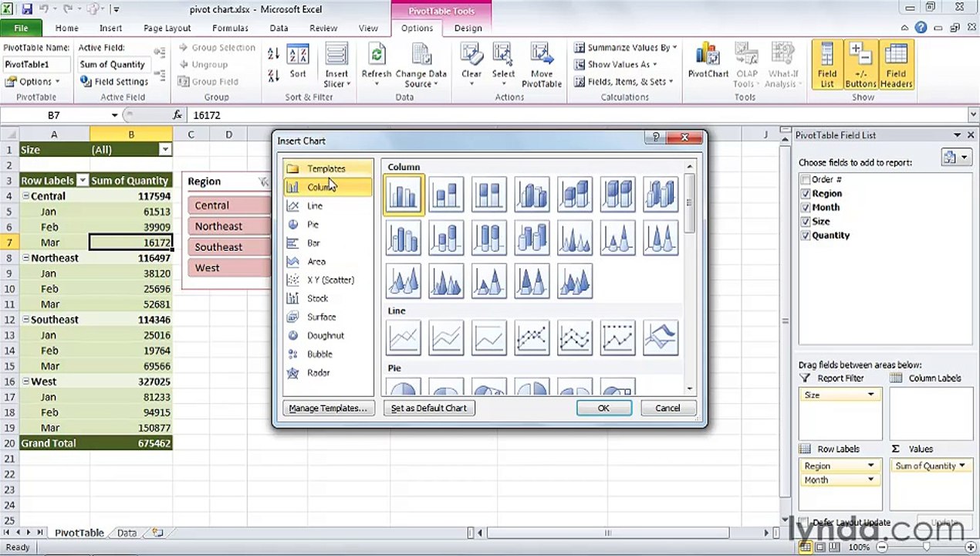Switch to the Design tab

[x=468, y=28]
